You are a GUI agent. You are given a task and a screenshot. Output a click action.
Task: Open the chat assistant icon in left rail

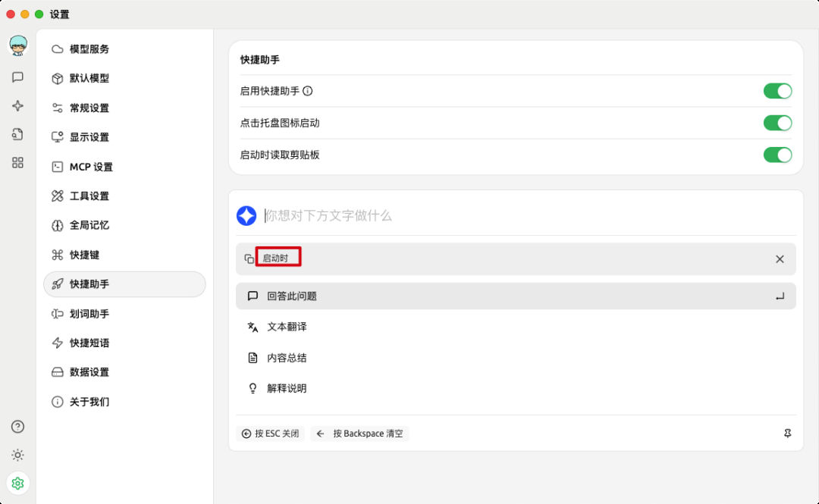coord(17,77)
